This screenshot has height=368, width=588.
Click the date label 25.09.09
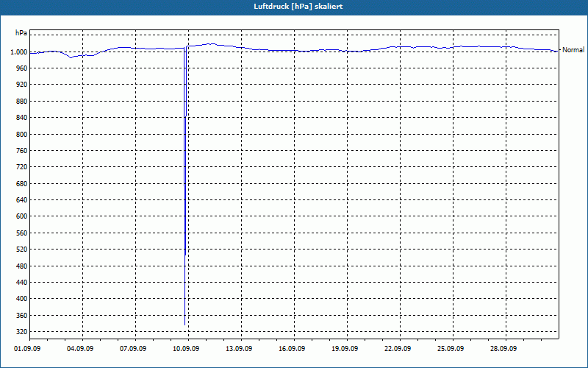click(451, 349)
